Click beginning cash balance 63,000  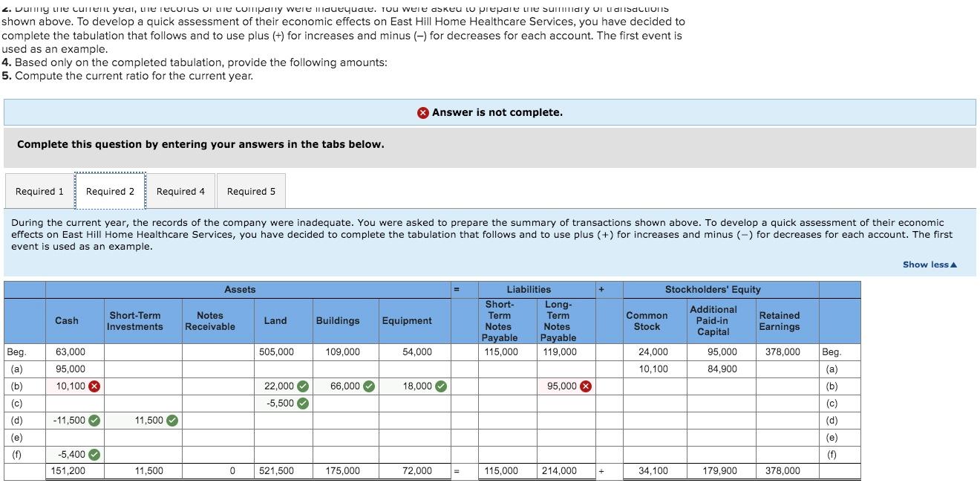click(71, 352)
